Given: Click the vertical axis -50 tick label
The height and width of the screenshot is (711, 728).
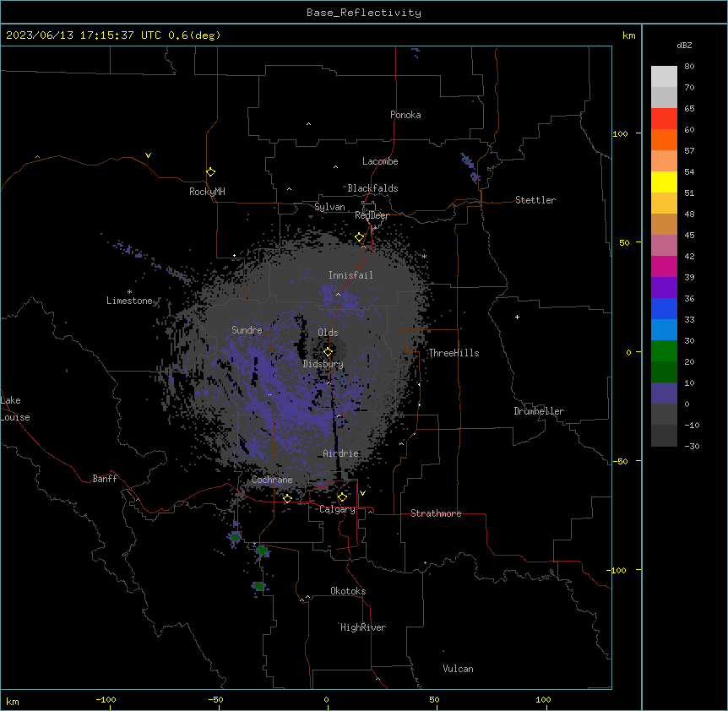Looking at the screenshot, I should [620, 461].
